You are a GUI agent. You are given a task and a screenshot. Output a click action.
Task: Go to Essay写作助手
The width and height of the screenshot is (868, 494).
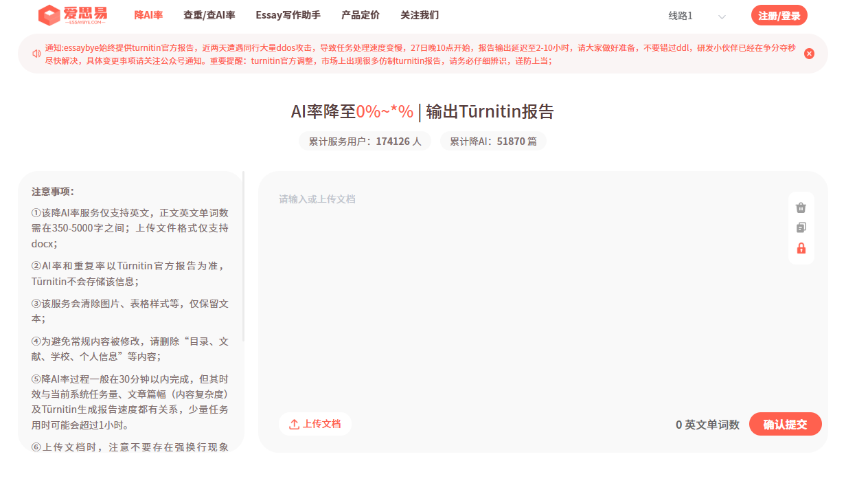pos(288,15)
